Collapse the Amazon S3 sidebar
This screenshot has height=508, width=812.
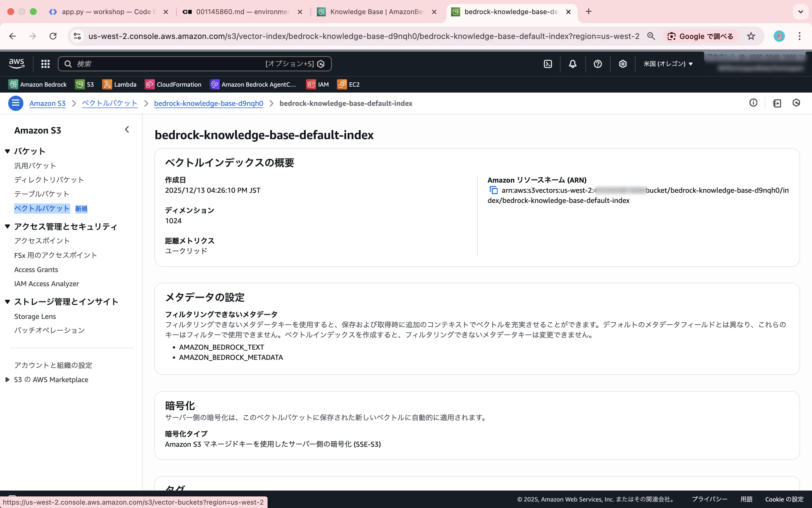click(127, 130)
